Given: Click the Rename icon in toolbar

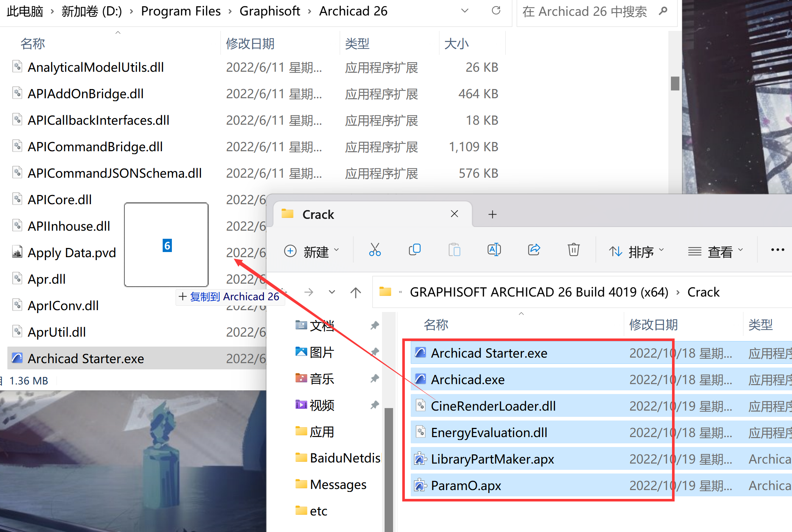Looking at the screenshot, I should click(x=494, y=250).
